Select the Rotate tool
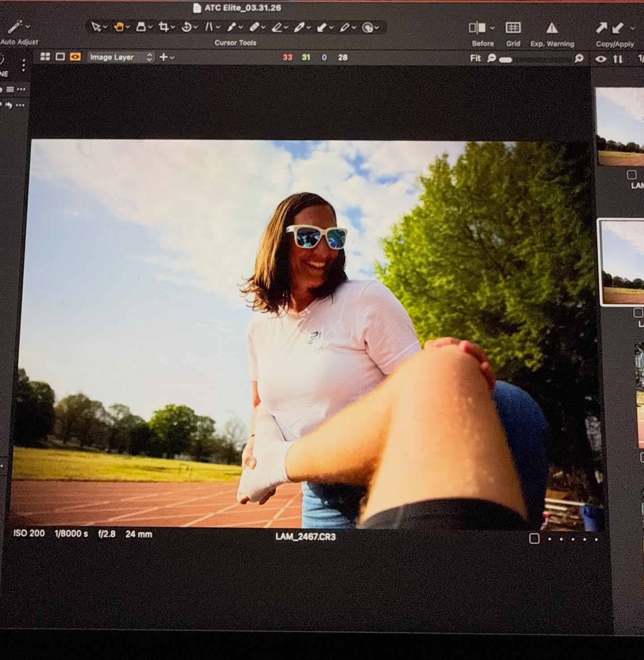644x660 pixels. [x=187, y=28]
